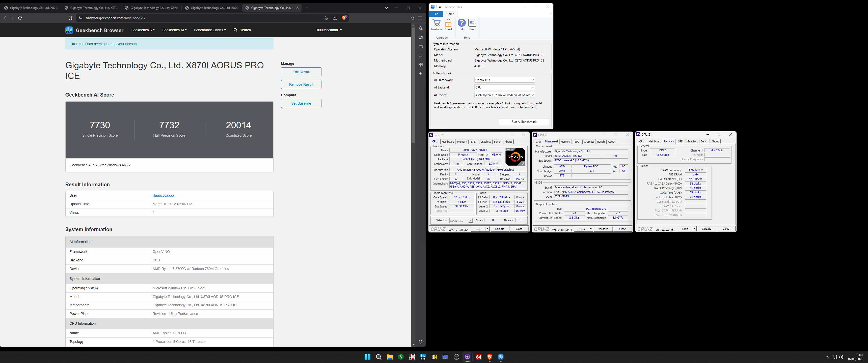Image resolution: width=868 pixels, height=363 pixels.
Task: Click the translate page icon in address bar
Action: 326,18
